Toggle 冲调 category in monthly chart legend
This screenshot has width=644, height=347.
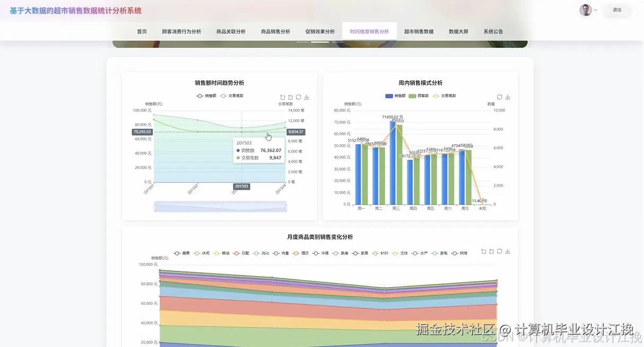(320, 253)
